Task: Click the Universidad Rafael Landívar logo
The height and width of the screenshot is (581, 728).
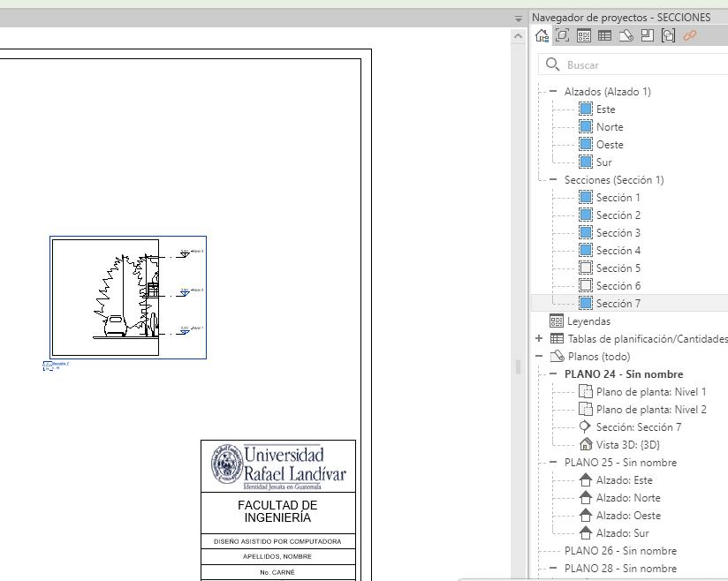Action: pos(278,466)
